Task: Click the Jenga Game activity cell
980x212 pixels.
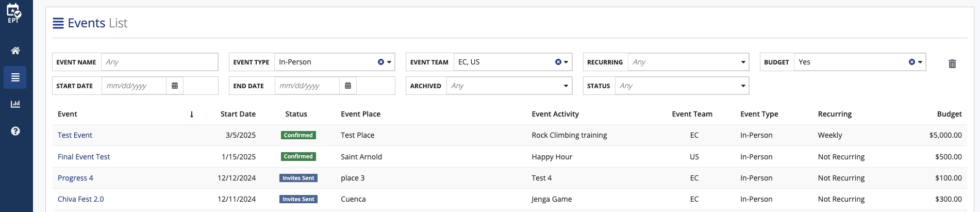Action: [x=552, y=199]
